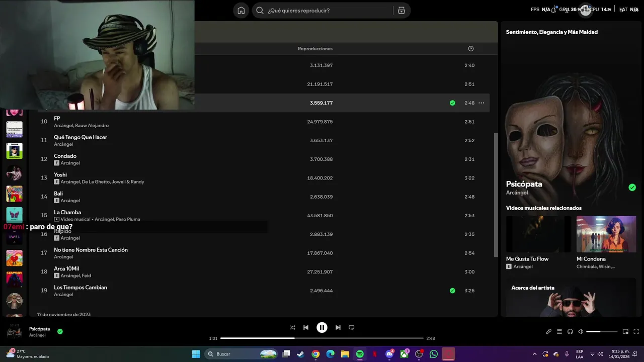
Task: Open WhatsApp from the taskbar
Action: [x=434, y=354]
